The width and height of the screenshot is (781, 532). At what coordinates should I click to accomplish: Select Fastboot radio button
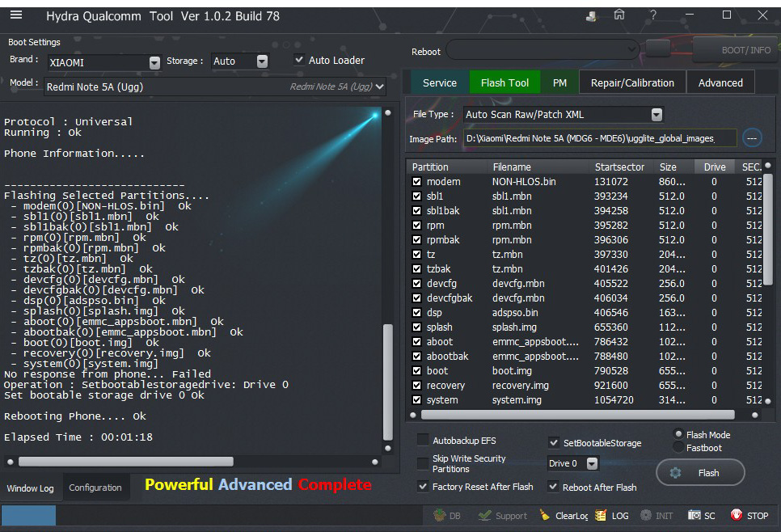(x=678, y=447)
